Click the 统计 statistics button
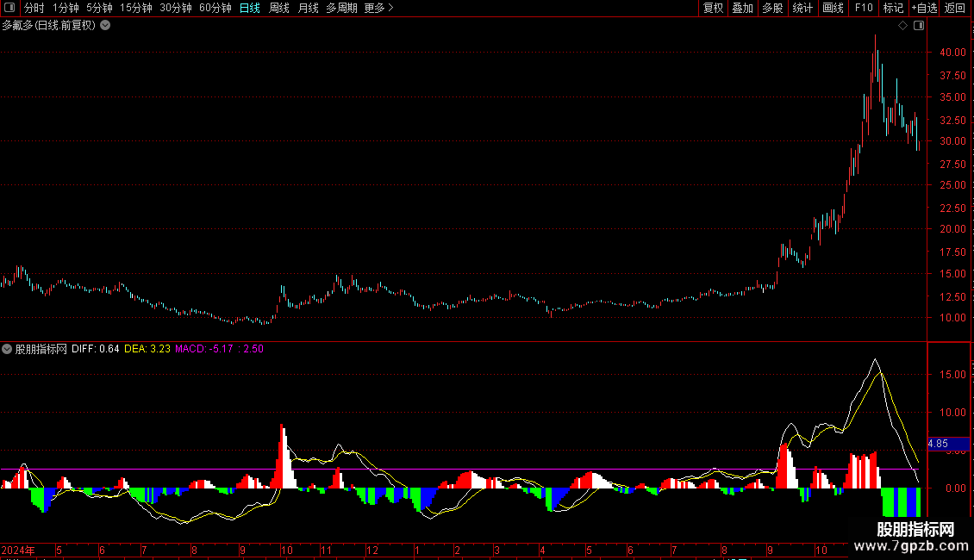Image resolution: width=974 pixels, height=560 pixels. [802, 8]
